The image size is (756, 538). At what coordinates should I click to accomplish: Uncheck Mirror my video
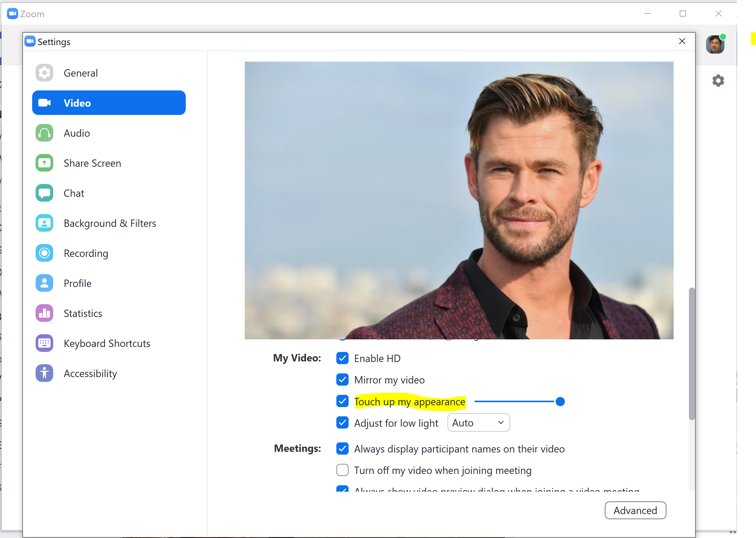tap(342, 380)
